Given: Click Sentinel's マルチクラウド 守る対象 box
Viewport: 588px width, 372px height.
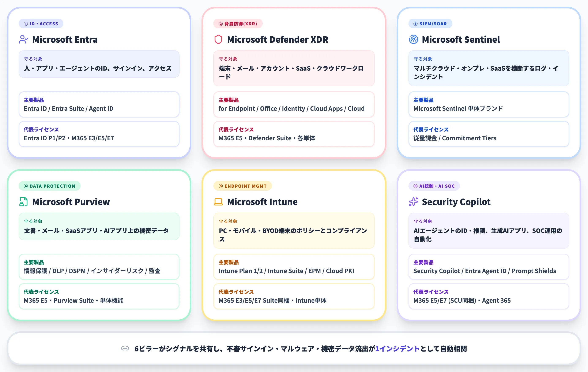Looking at the screenshot, I should pos(489,68).
